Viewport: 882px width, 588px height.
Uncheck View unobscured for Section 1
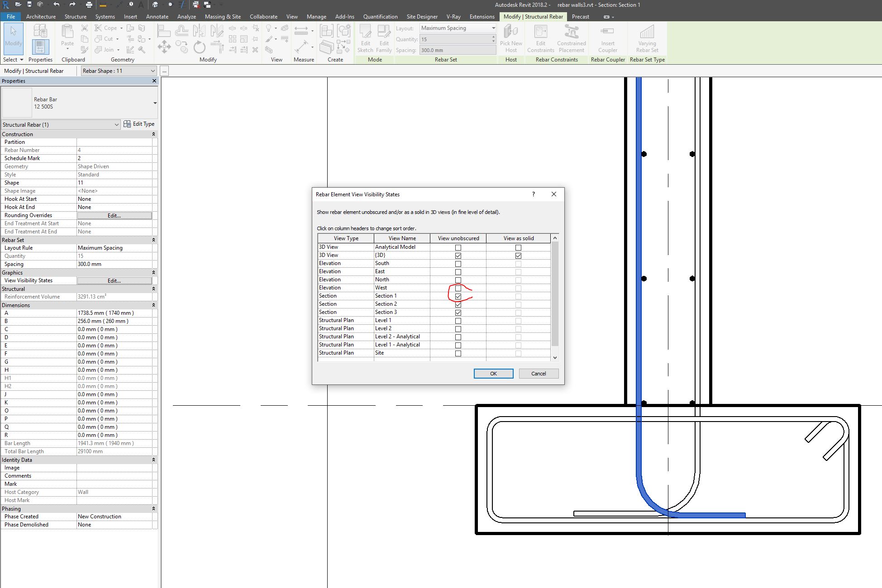coord(458,296)
